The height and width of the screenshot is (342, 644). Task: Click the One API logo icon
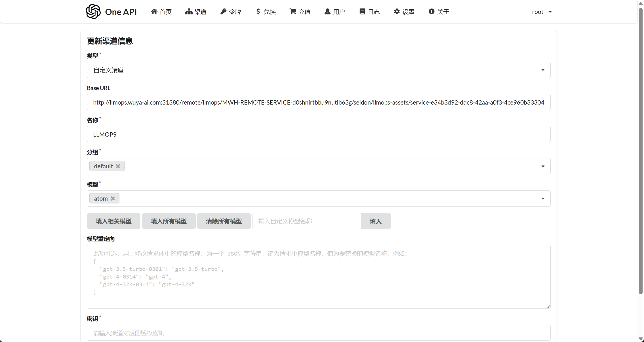pos(93,12)
